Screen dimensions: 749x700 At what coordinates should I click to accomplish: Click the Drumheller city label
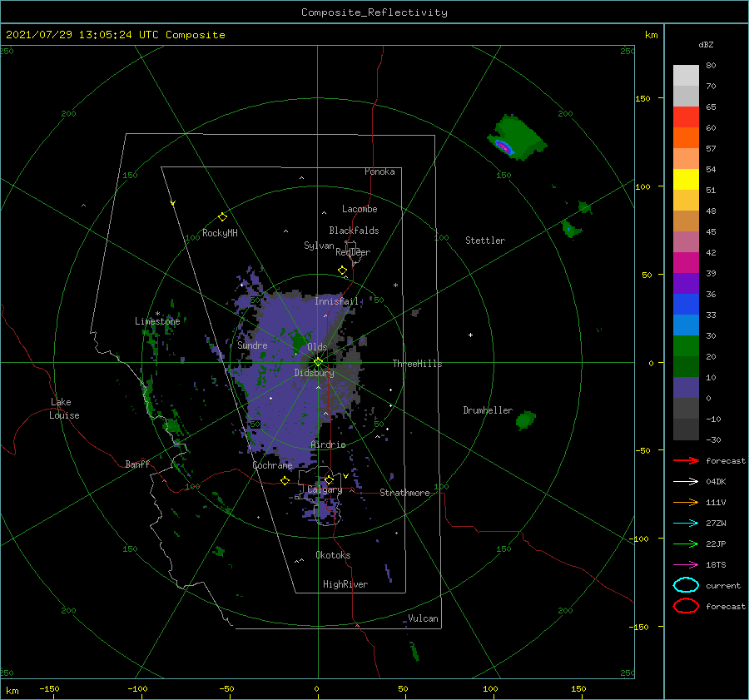point(488,410)
